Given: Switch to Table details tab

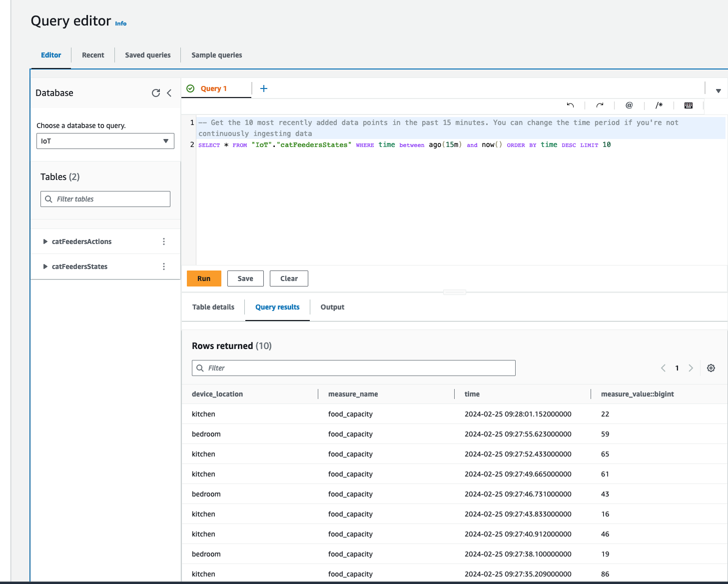Looking at the screenshot, I should tap(213, 307).
